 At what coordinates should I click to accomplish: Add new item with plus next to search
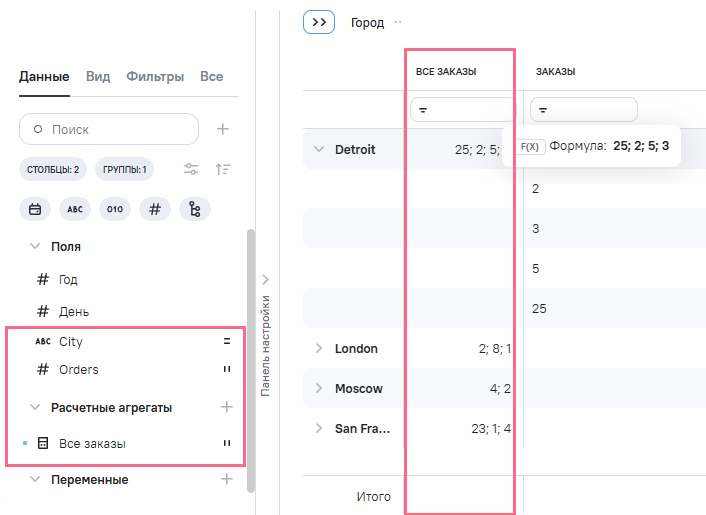point(223,129)
